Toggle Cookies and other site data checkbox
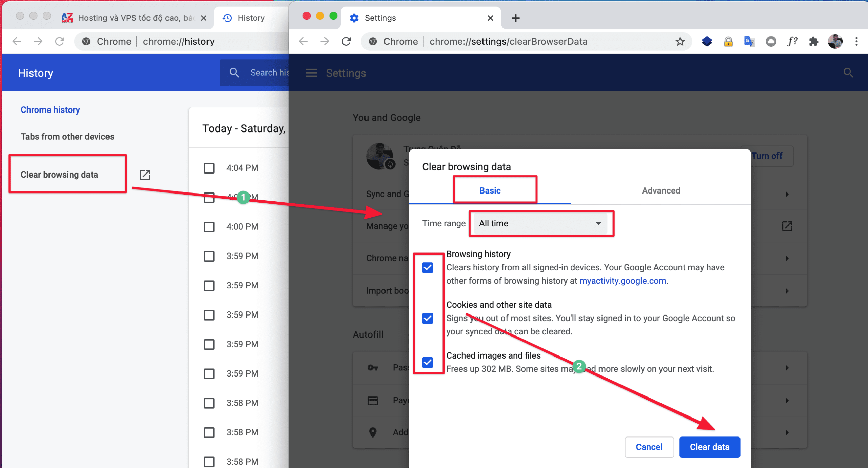Viewport: 868px width, 468px height. click(428, 318)
